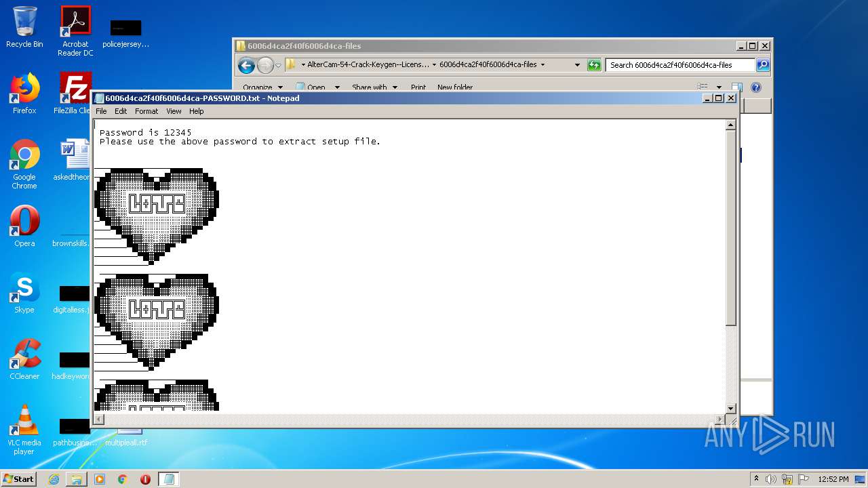This screenshot has height=488, width=868.
Task: Click New folder in Explorer toolbar
Action: (455, 87)
